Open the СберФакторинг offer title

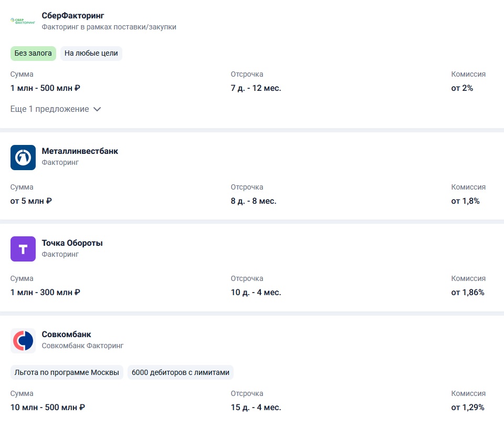pos(73,15)
